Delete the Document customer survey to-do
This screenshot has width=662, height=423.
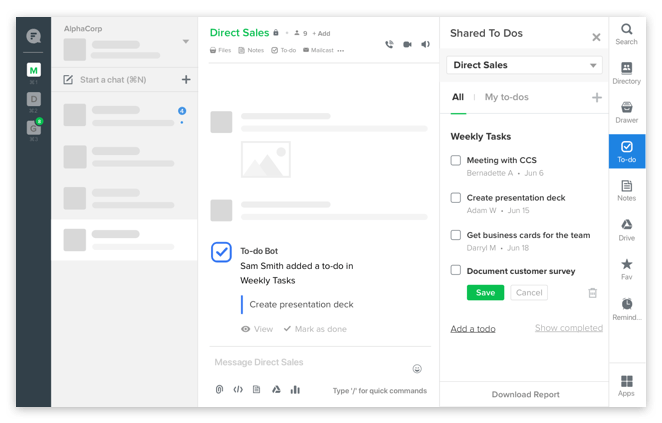593,293
